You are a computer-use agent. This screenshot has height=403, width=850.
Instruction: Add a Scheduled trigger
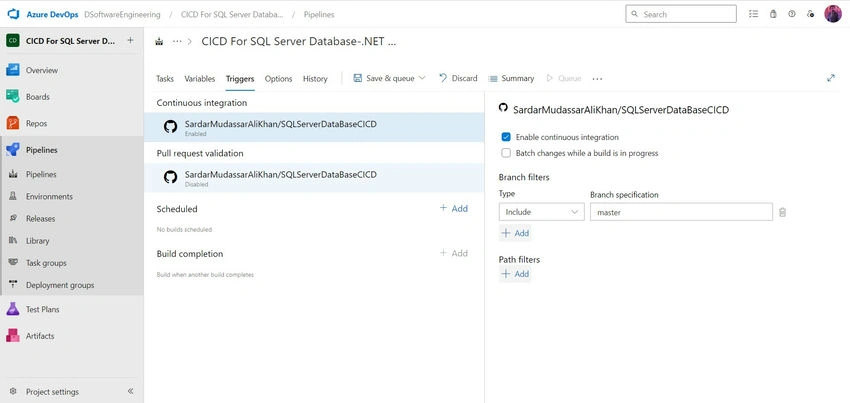tap(454, 208)
